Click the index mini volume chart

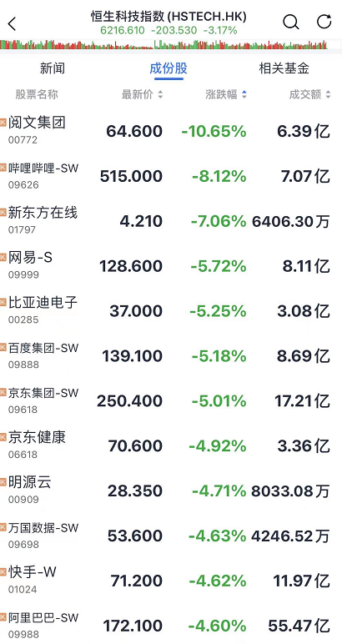pyautogui.click(x=171, y=44)
